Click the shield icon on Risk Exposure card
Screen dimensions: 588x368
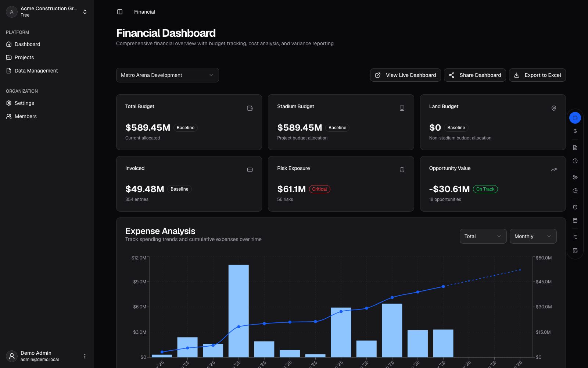click(x=402, y=170)
